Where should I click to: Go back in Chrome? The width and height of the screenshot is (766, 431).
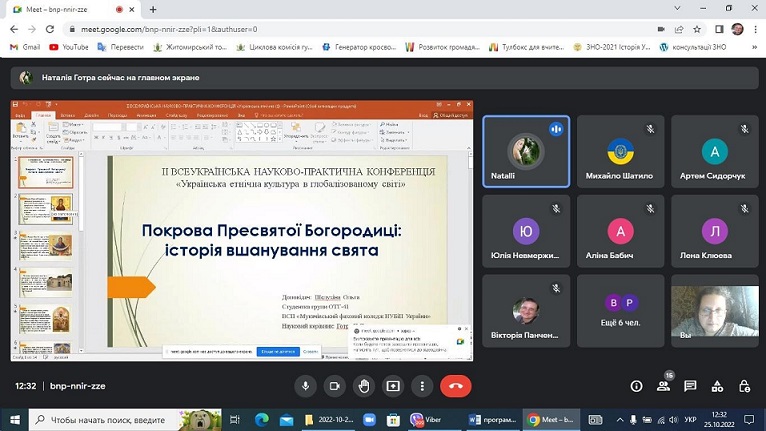coord(14,29)
